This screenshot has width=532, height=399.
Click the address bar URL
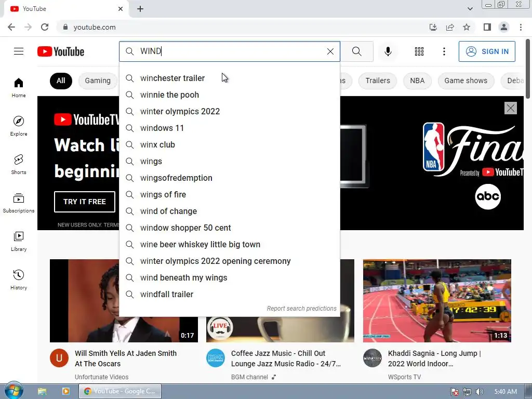coord(95,27)
